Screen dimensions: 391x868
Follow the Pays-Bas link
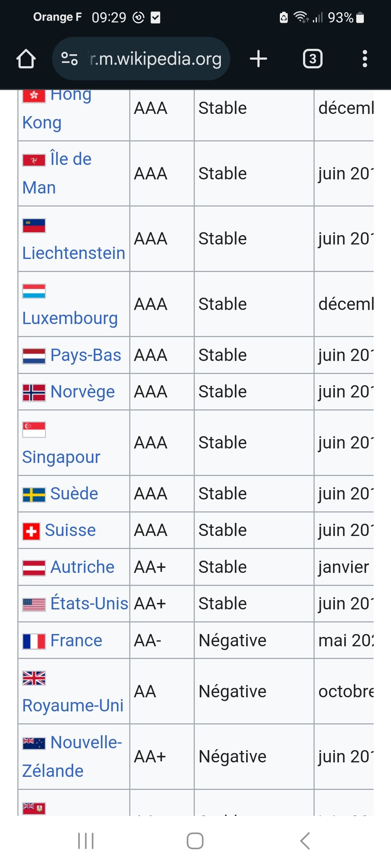tap(86, 355)
